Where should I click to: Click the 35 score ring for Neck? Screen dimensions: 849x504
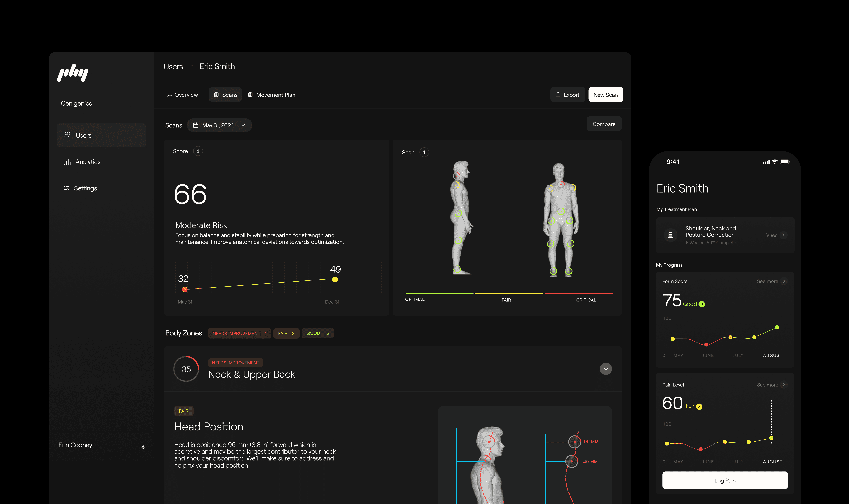[186, 369]
